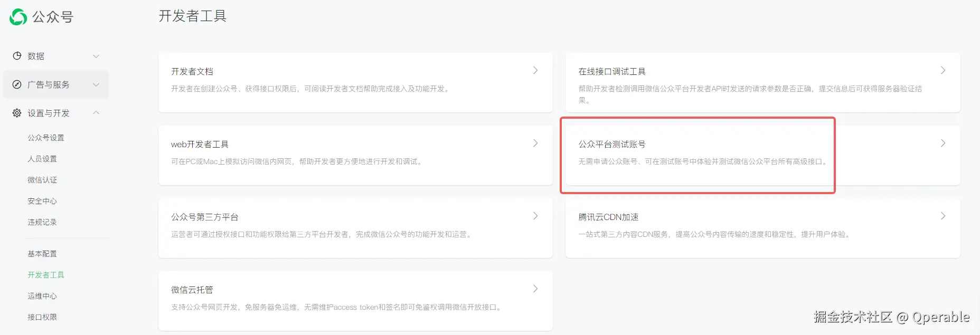Viewport: 980px width, 335px height.
Task: Click arrow on the 公众平台测试账号 card
Action: [943, 143]
